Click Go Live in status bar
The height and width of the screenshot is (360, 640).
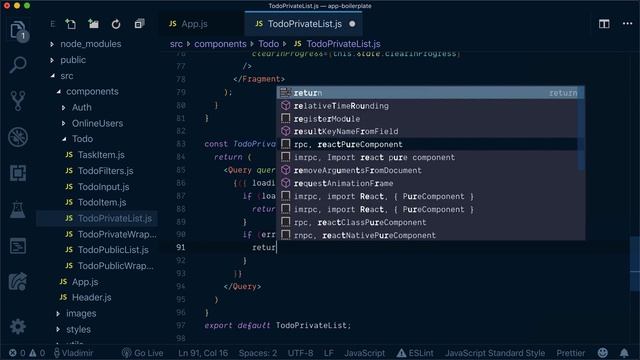pos(142,353)
